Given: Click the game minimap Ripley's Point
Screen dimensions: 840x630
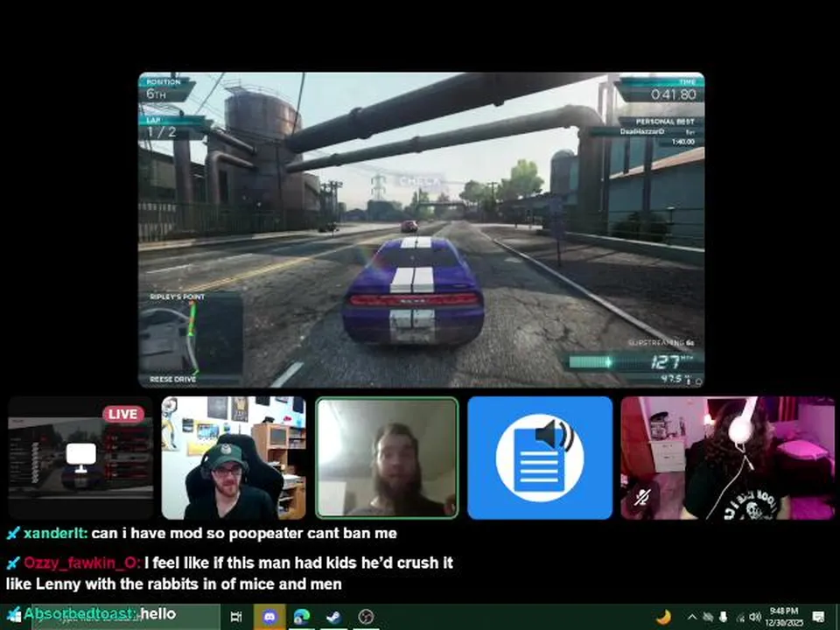Looking at the screenshot, I should pos(191,338).
